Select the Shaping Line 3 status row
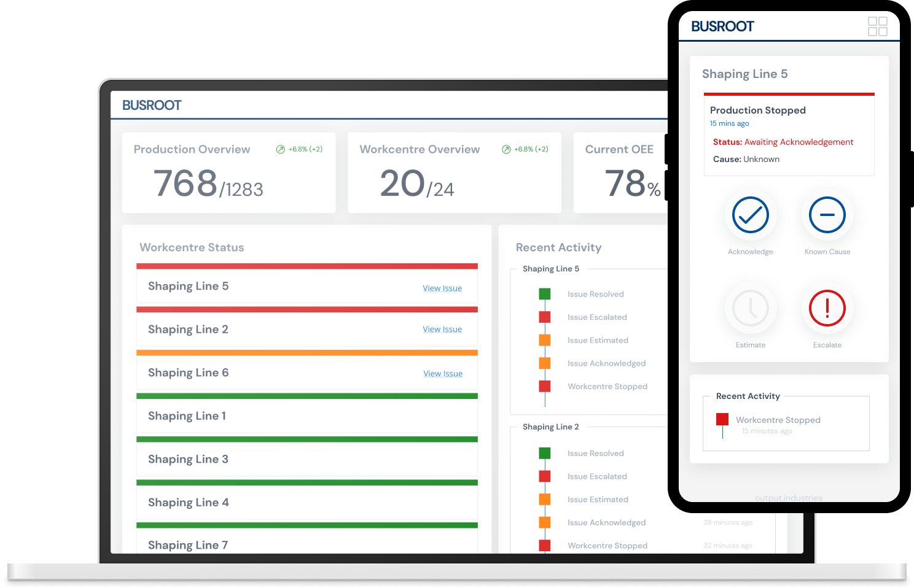 tap(307, 457)
